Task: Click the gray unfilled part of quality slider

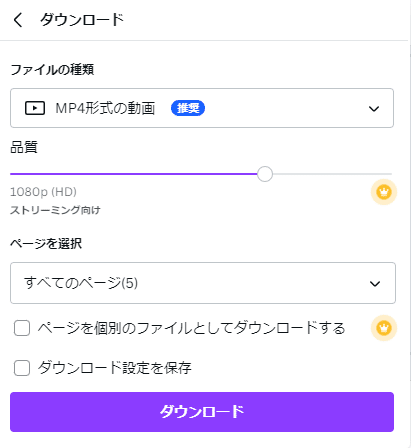Action: [332, 174]
